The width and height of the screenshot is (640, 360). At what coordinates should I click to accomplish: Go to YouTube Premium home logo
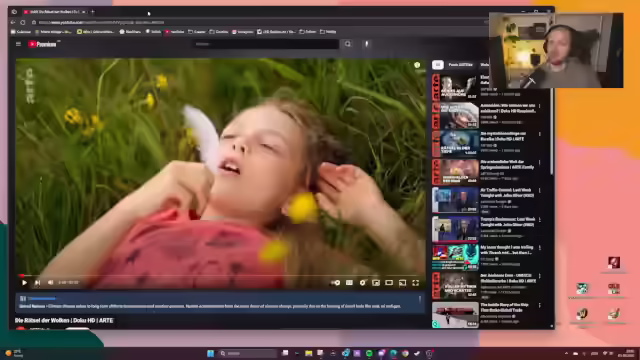(x=42, y=44)
